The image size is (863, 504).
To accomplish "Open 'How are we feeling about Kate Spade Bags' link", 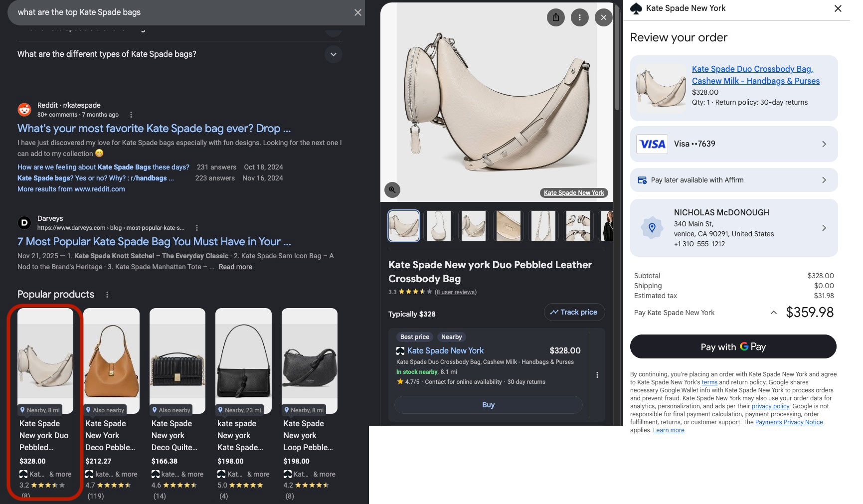I will pos(103,167).
